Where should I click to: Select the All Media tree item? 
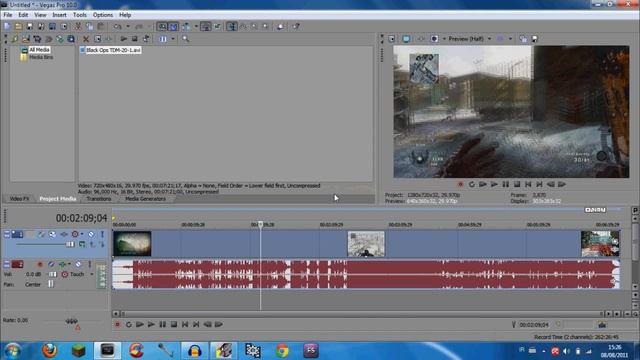pyautogui.click(x=39, y=50)
